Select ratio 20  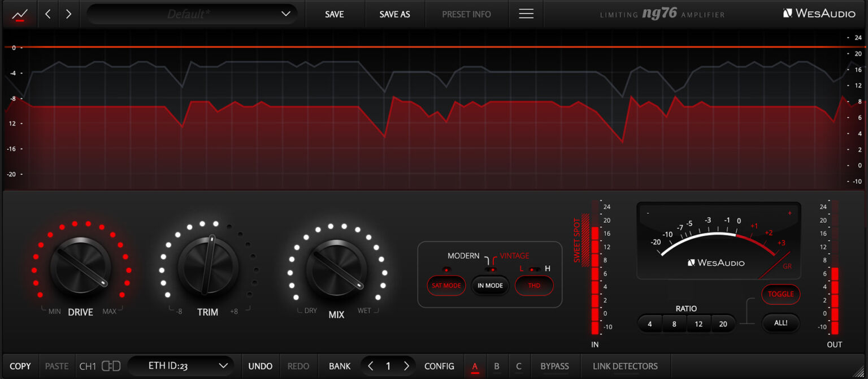[x=723, y=324]
